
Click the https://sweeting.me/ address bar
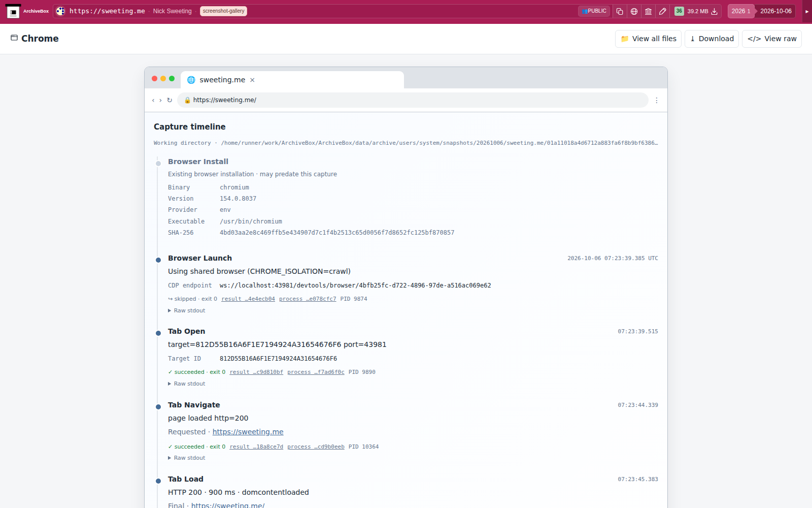tap(413, 100)
